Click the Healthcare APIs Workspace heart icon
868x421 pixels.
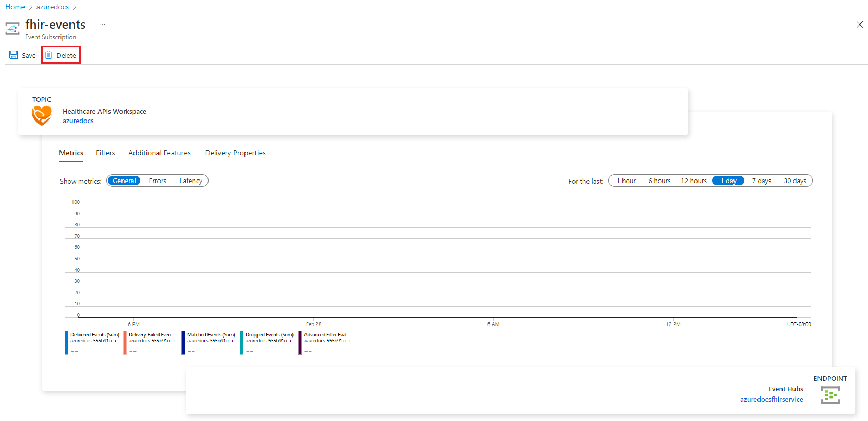coord(42,115)
